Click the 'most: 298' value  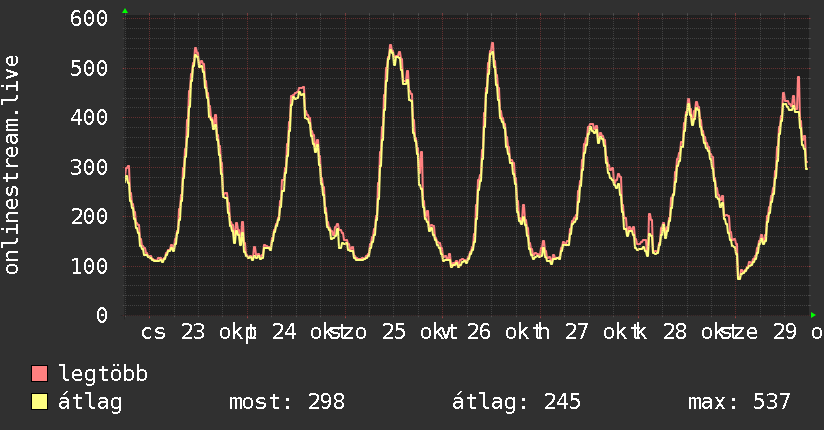287,402
